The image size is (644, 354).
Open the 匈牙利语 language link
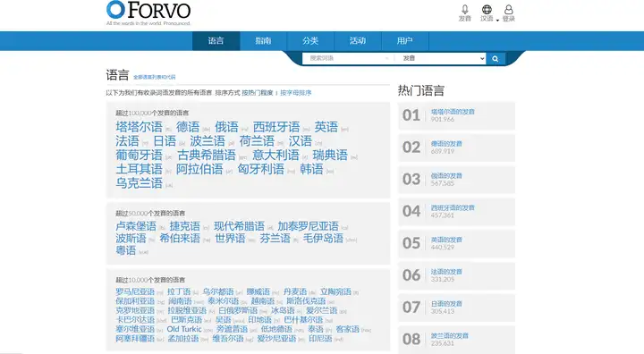(x=261, y=169)
